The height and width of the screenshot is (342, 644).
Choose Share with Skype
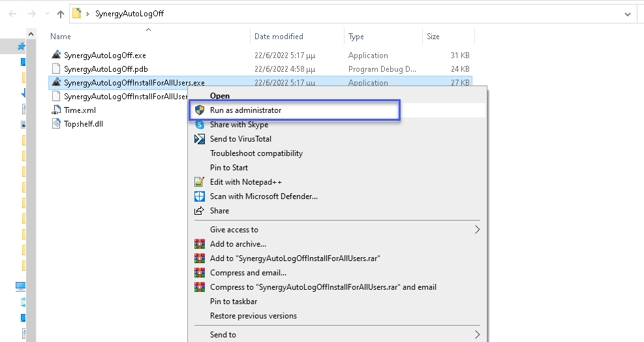(x=239, y=125)
